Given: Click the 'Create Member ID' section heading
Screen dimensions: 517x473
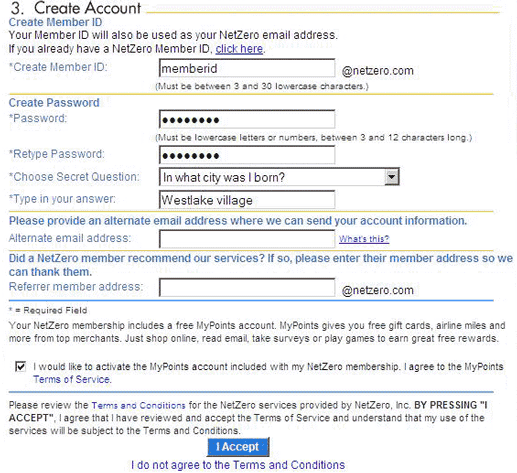Looking at the screenshot, I should point(55,22).
